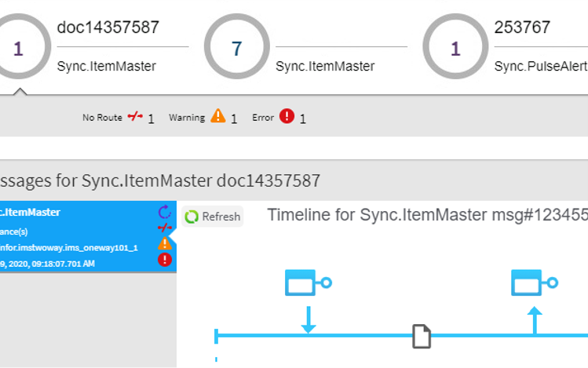588x368 pixels.
Task: Click the Warning label in summary bar
Action: click(x=187, y=118)
